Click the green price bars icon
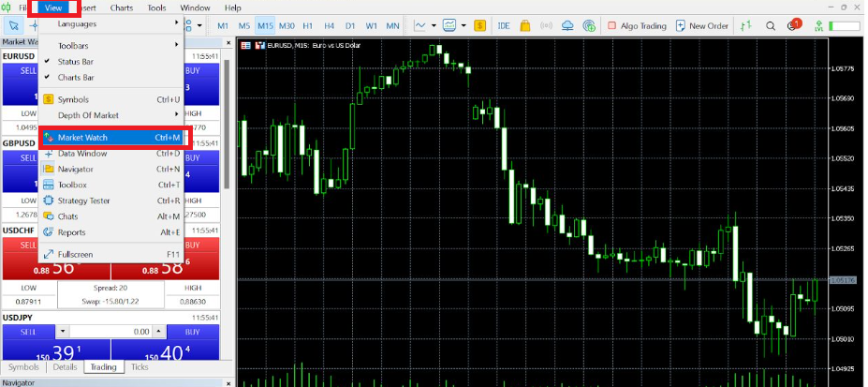 pos(747,25)
